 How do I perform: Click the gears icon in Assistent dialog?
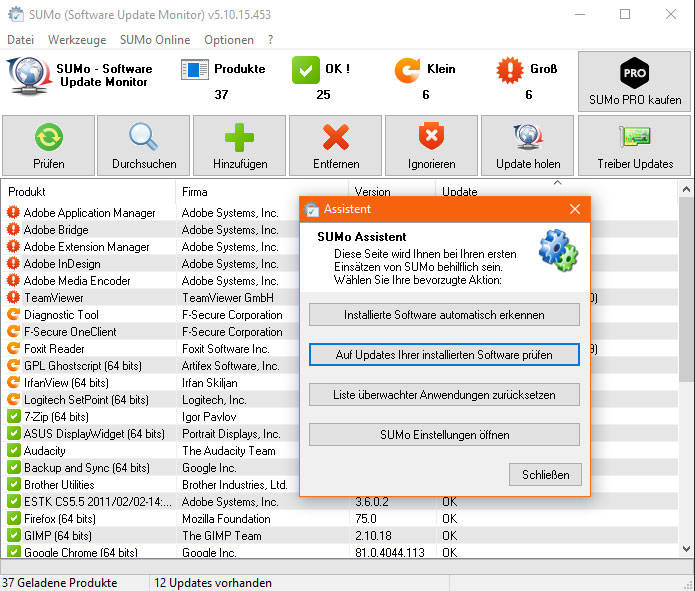click(x=558, y=250)
